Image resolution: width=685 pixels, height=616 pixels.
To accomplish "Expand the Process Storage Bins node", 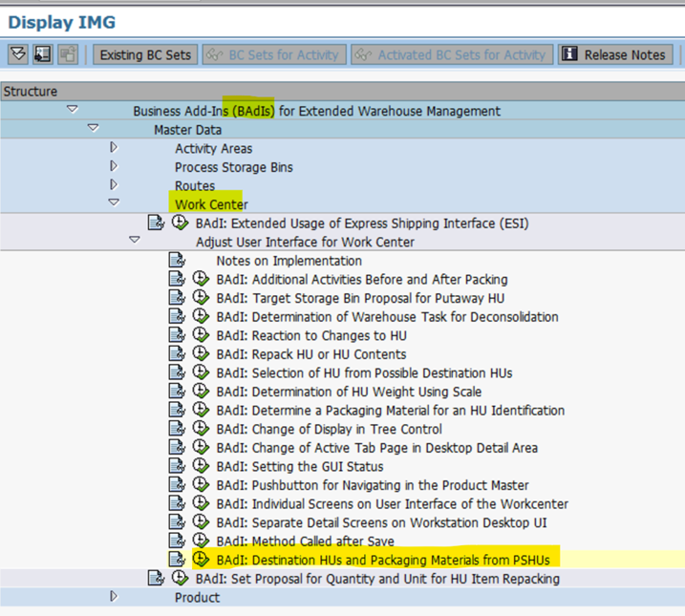I will [114, 167].
